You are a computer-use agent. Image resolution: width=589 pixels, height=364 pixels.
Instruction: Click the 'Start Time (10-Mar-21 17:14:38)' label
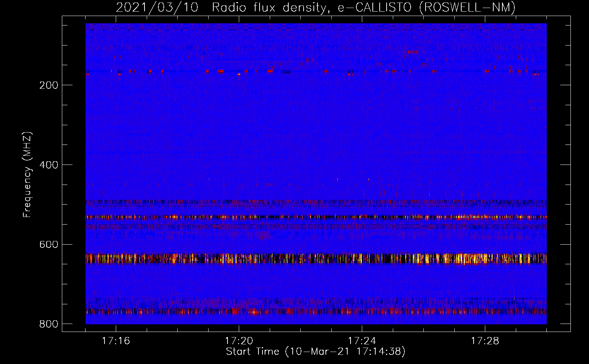[316, 352]
